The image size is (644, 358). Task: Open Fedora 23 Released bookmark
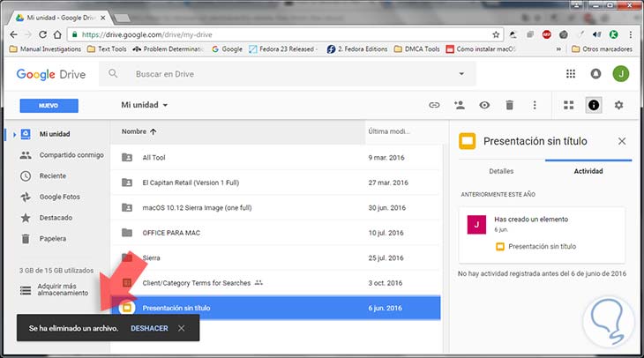tap(284, 48)
